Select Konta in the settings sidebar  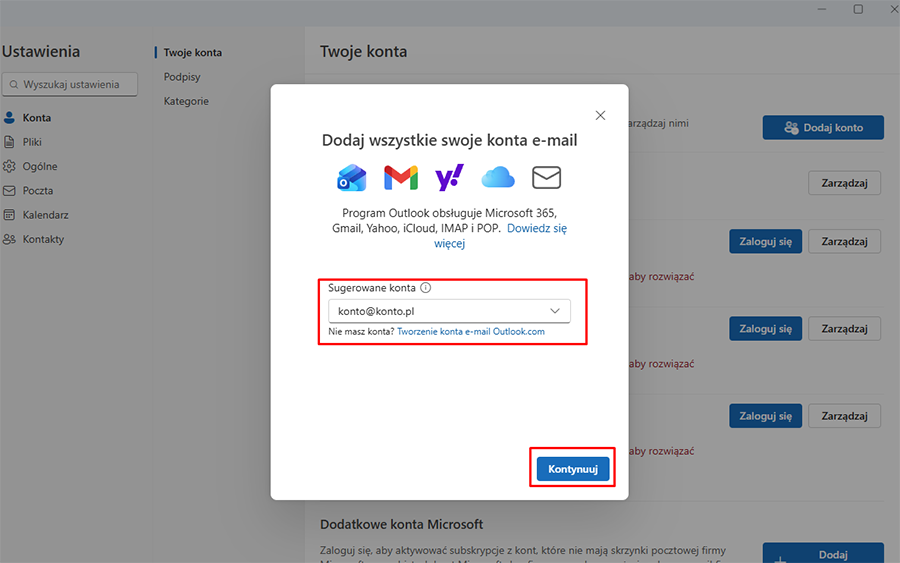(x=37, y=118)
